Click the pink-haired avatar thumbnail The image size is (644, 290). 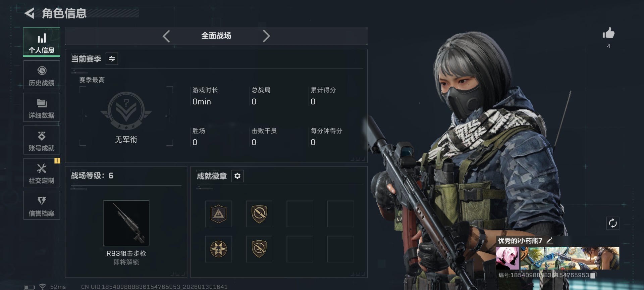[507, 258]
